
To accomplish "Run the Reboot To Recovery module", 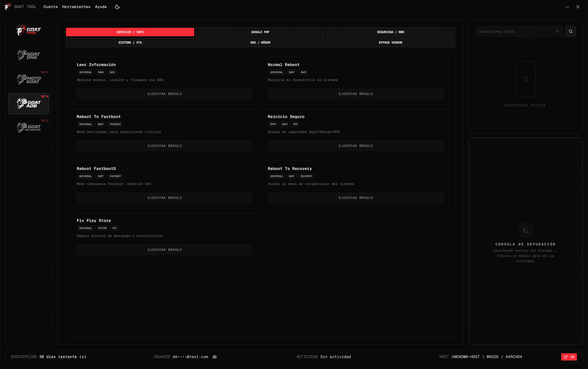I will [x=356, y=198].
